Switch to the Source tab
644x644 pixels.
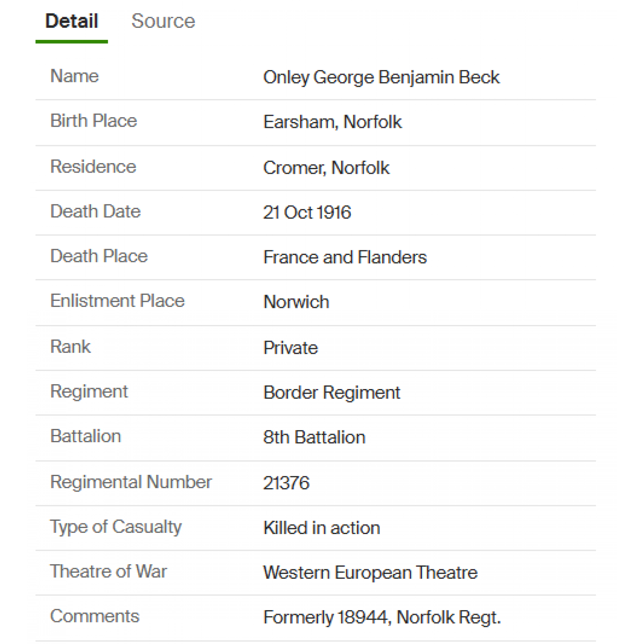click(163, 21)
